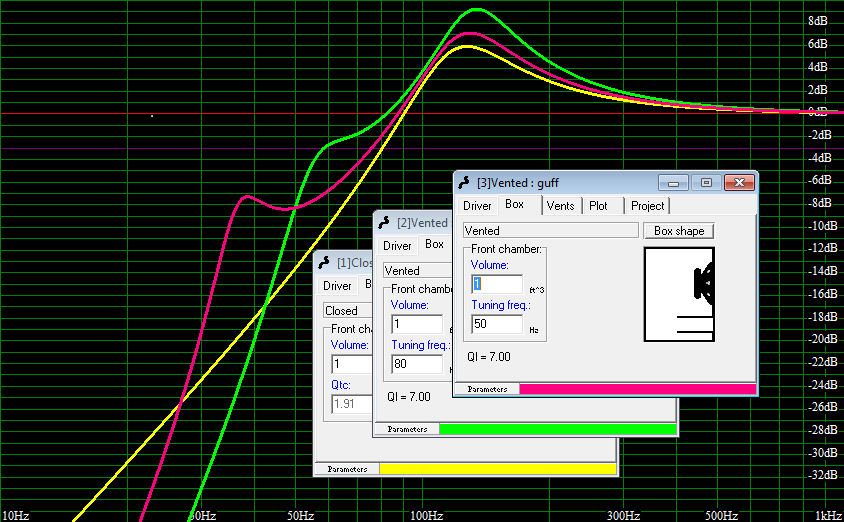Switch to Driver tab in [1]Closed window
This screenshot has height=522, width=844.
pyautogui.click(x=337, y=286)
